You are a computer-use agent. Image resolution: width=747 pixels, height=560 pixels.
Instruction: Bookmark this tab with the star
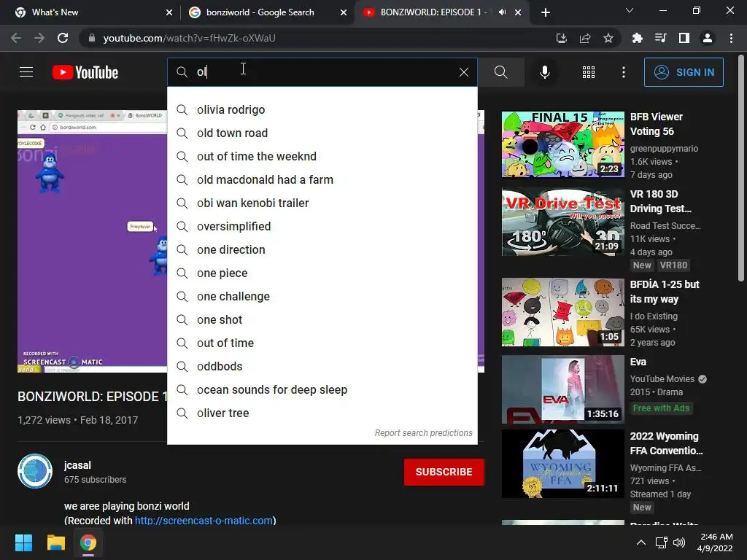pyautogui.click(x=608, y=38)
